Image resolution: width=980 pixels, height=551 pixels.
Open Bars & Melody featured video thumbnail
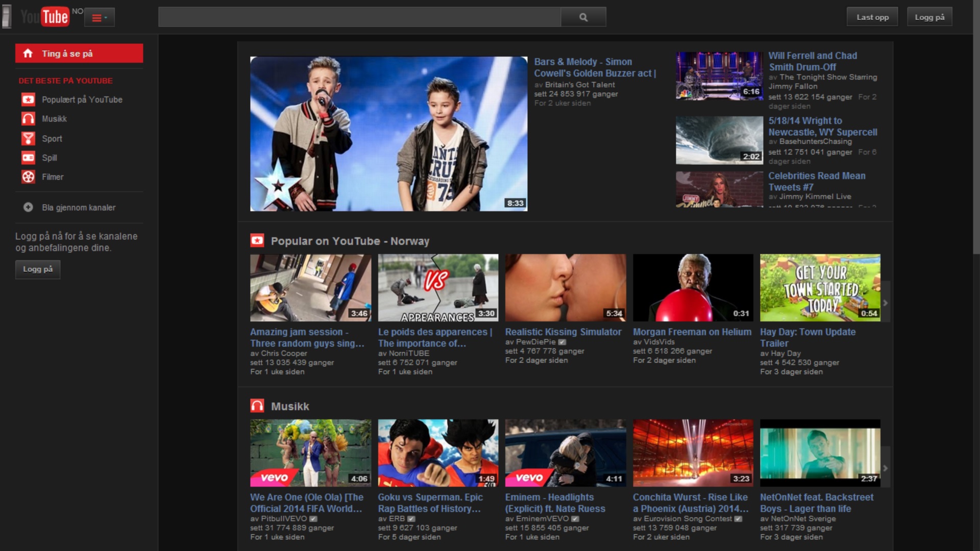[x=388, y=134]
